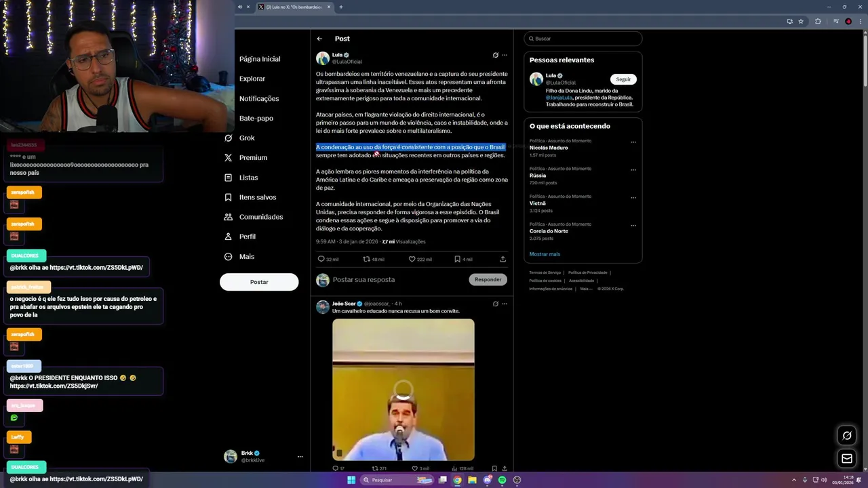Close the Lula no X tab
The image size is (868, 488).
pos(329,7)
